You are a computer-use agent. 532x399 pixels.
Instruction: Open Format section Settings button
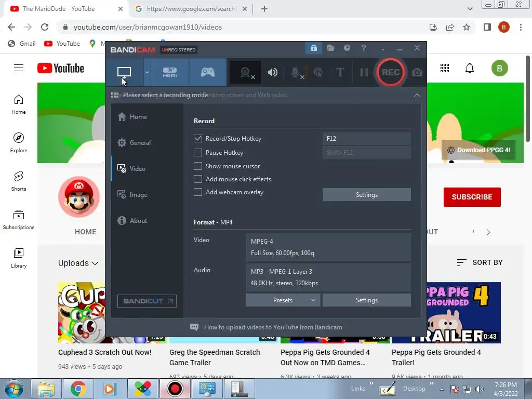tap(366, 300)
